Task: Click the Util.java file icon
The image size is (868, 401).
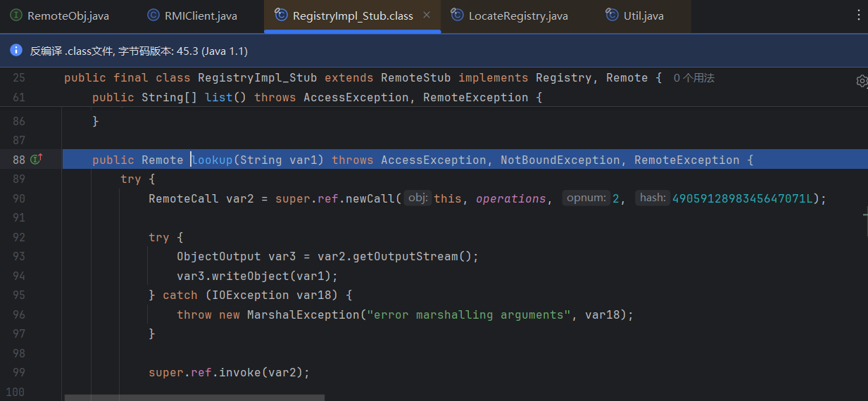Action: 612,15
